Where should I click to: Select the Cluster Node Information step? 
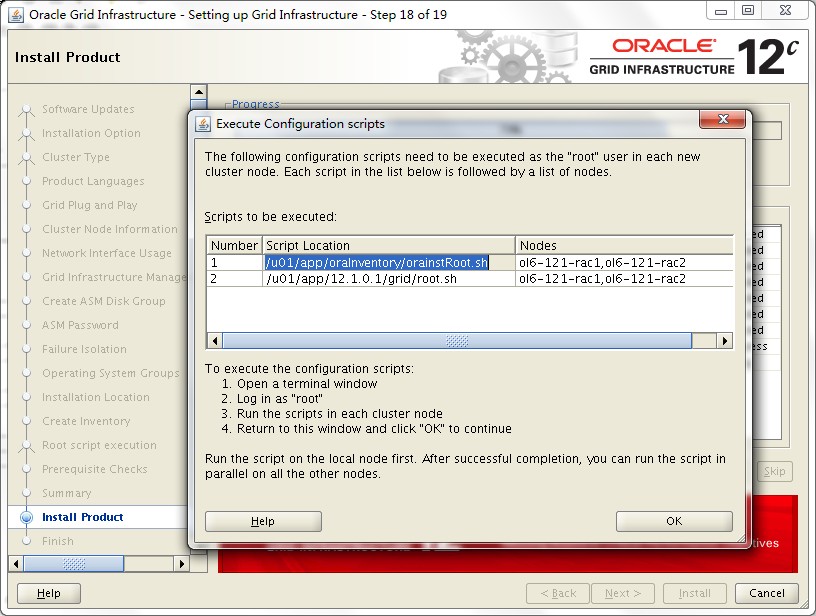click(110, 229)
